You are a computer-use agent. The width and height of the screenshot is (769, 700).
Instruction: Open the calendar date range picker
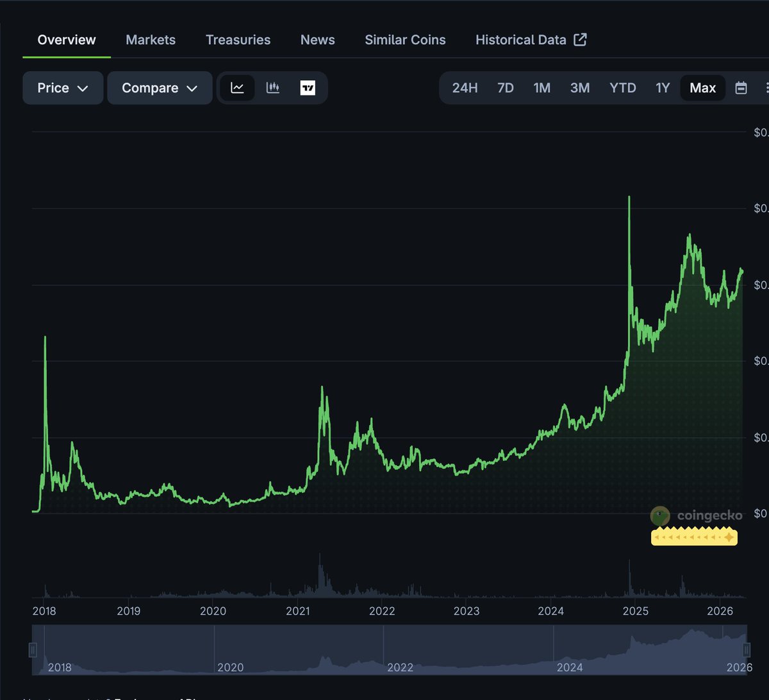click(741, 88)
